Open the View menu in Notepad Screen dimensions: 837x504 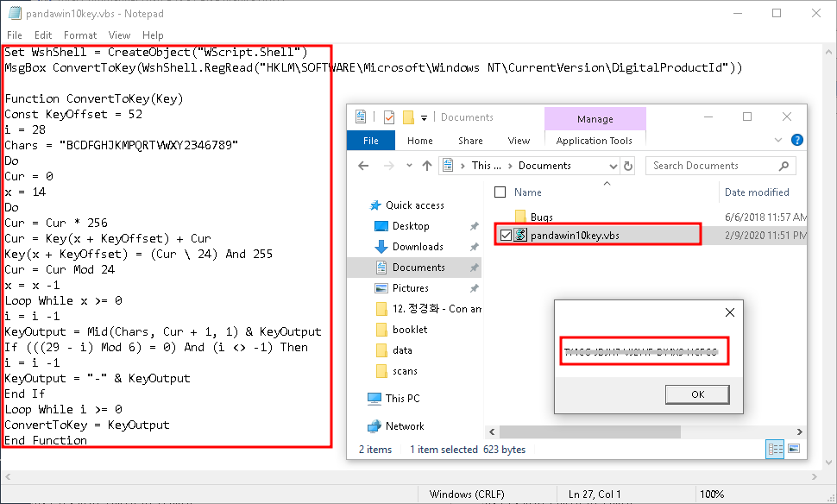(x=119, y=35)
